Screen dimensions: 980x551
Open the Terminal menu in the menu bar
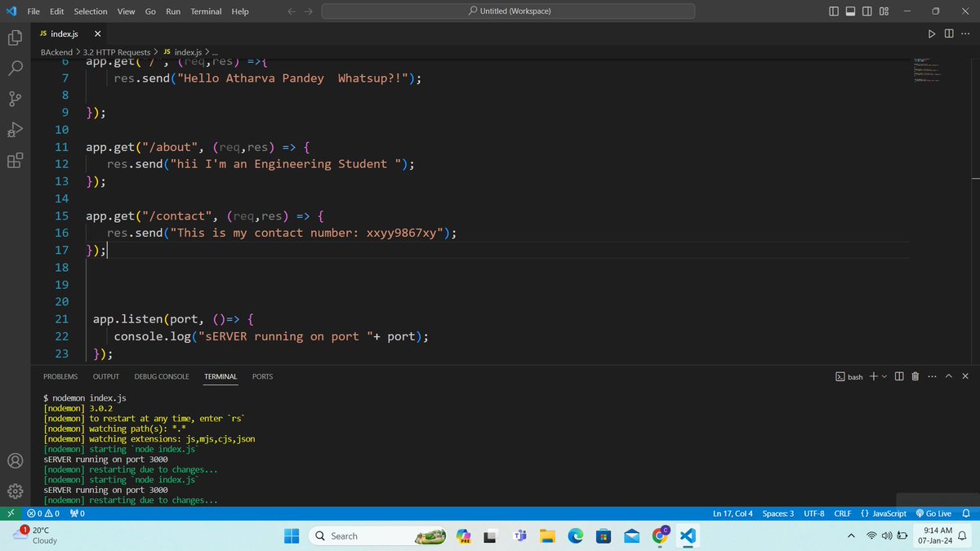[205, 11]
